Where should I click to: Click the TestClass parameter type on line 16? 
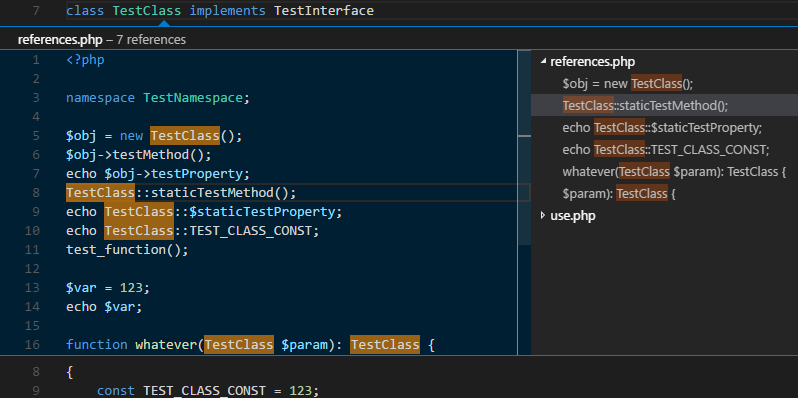[x=239, y=345]
